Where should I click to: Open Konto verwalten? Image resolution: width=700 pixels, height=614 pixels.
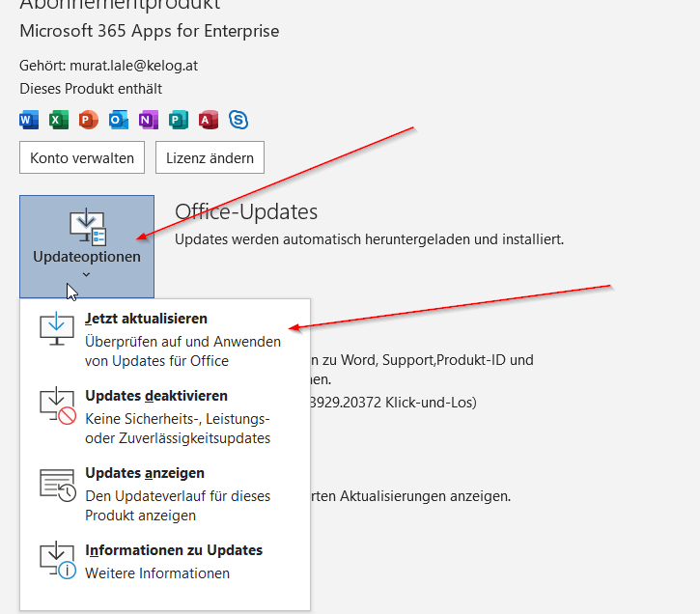click(82, 157)
